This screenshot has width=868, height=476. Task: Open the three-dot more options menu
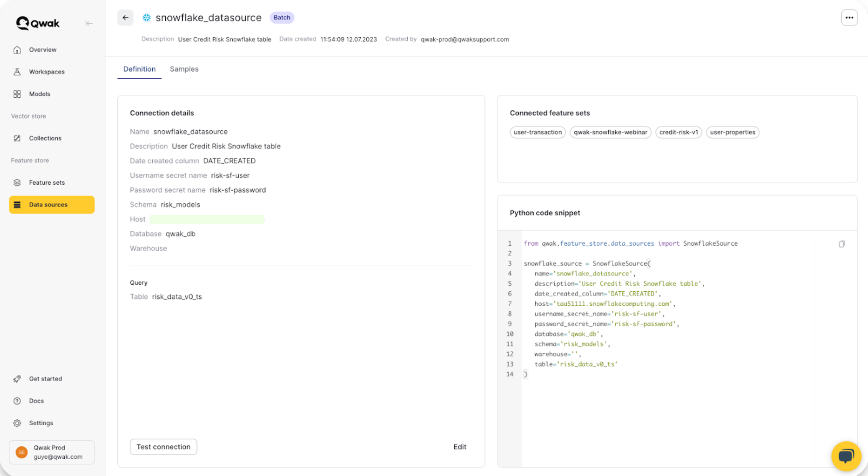pyautogui.click(x=849, y=18)
